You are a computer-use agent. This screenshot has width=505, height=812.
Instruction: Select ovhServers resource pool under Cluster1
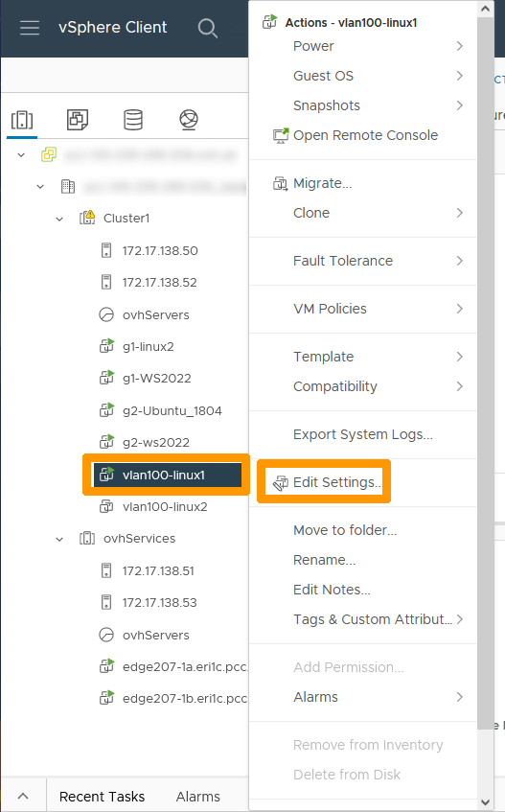[x=156, y=314]
